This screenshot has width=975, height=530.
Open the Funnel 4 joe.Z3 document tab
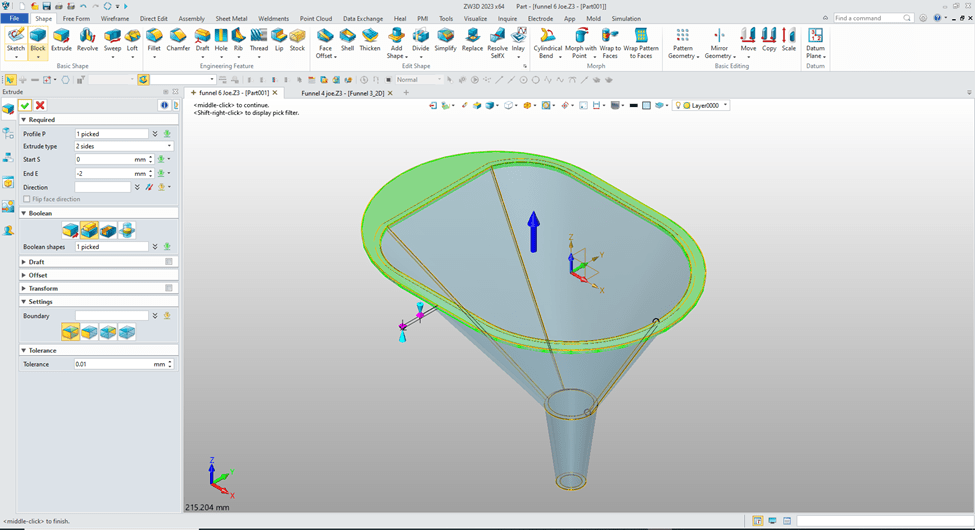[342, 93]
